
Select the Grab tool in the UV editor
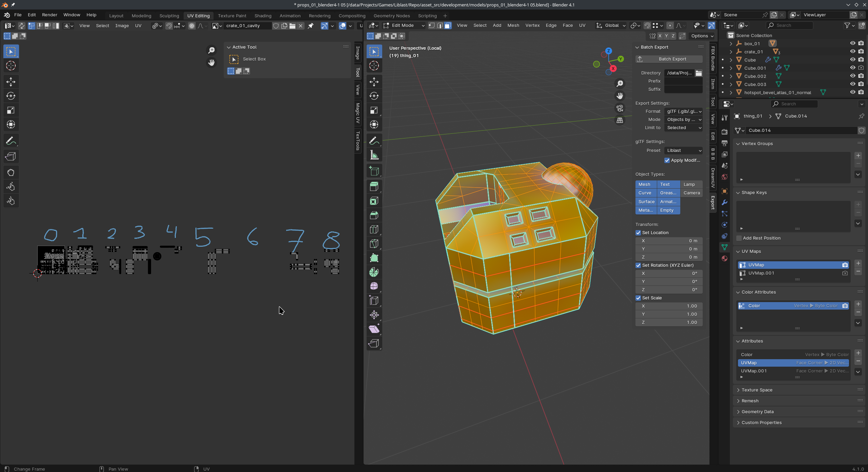pos(11,172)
